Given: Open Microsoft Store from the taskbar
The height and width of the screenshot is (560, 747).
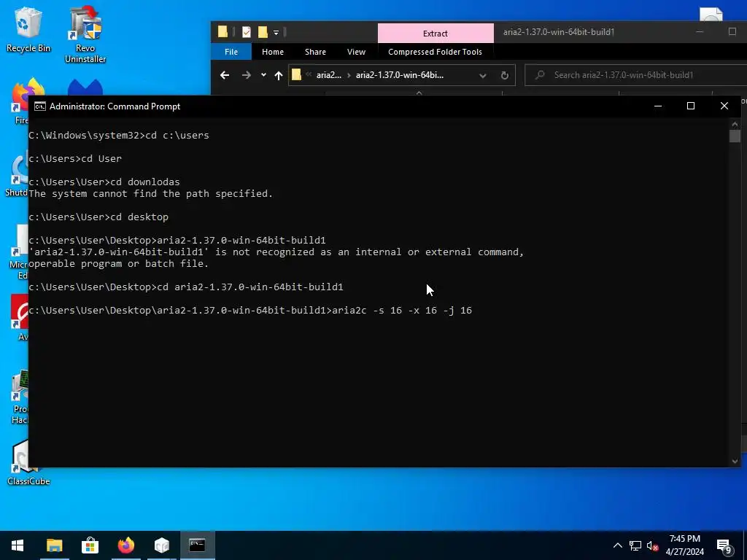Looking at the screenshot, I should (90, 545).
